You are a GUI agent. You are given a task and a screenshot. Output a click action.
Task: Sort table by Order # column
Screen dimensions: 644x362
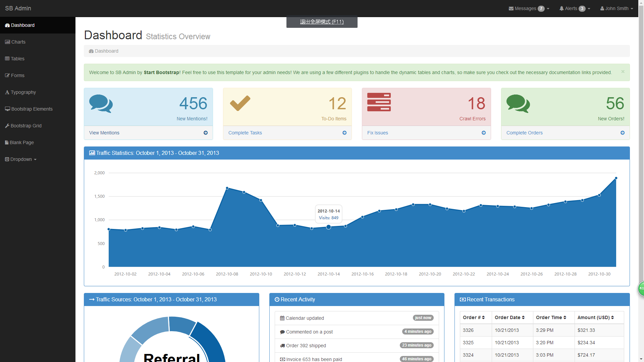point(476,317)
